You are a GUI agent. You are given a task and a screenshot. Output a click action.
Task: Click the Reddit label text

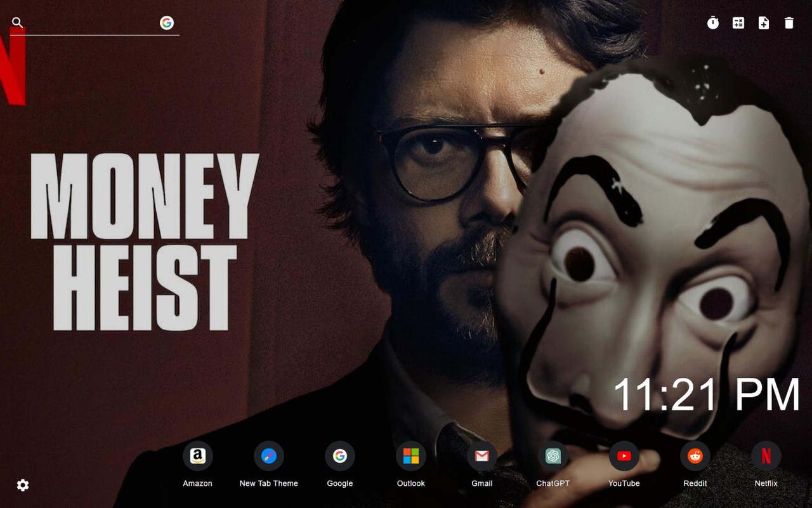pyautogui.click(x=695, y=483)
